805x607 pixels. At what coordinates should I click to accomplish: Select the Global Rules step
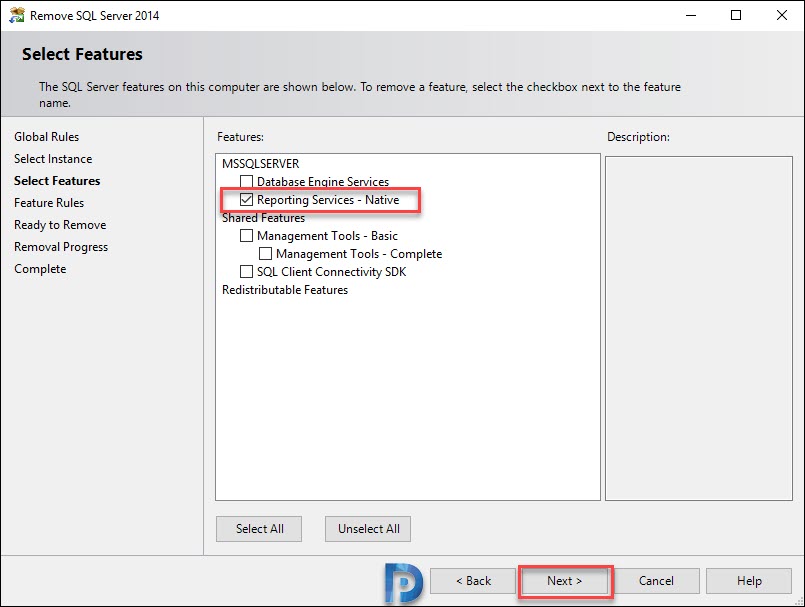coord(47,137)
